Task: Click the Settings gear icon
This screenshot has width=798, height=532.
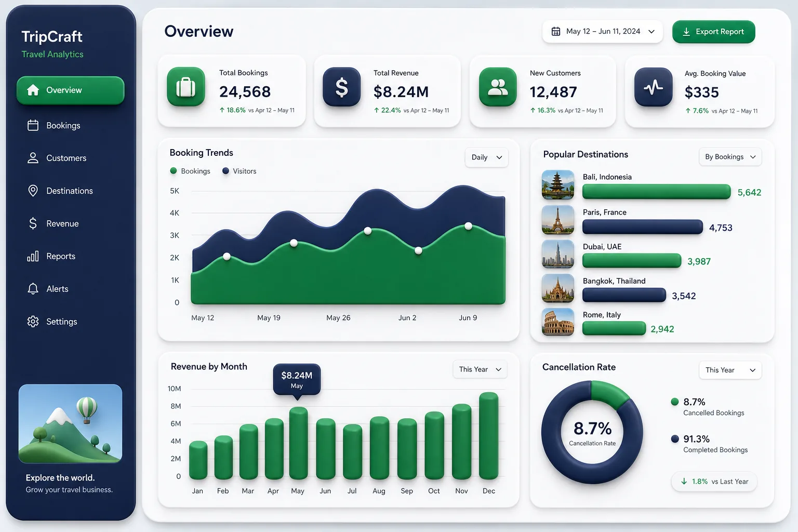Action: (33, 322)
